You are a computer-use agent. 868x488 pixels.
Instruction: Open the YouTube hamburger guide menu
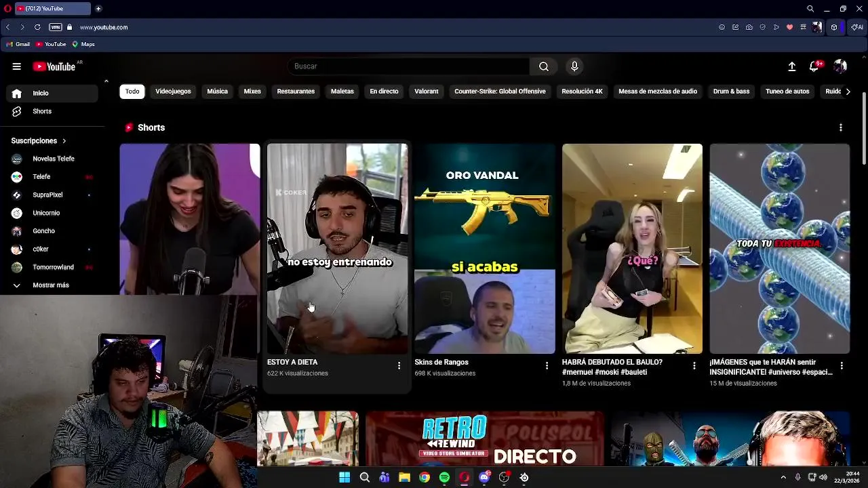(16, 66)
